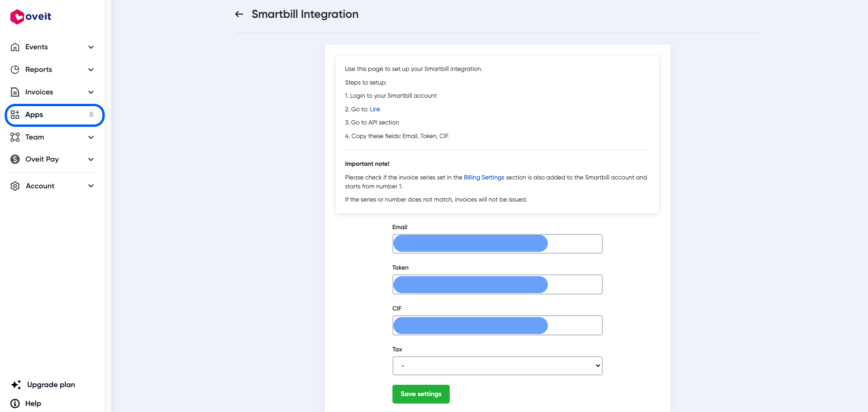The width and height of the screenshot is (868, 412).
Task: Click Save settings button
Action: 421,394
